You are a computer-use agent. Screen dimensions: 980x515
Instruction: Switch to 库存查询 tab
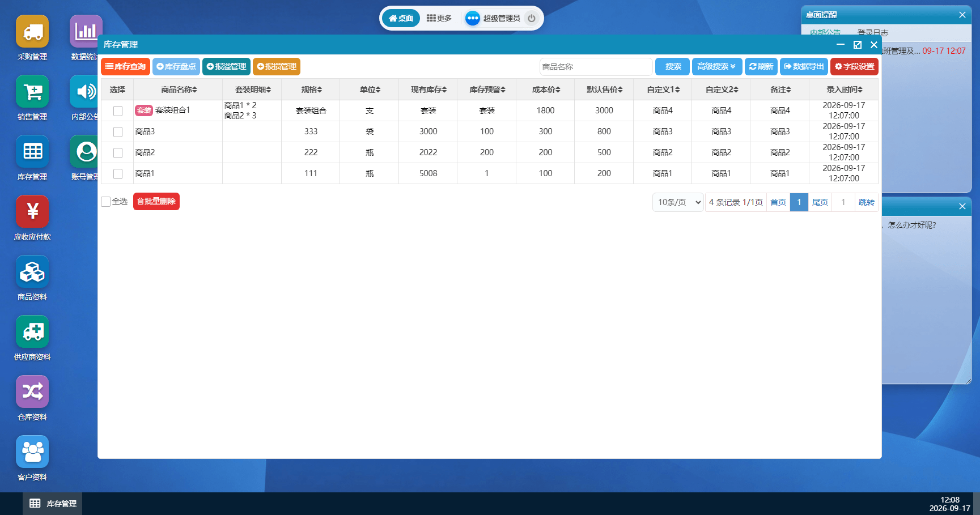click(126, 67)
